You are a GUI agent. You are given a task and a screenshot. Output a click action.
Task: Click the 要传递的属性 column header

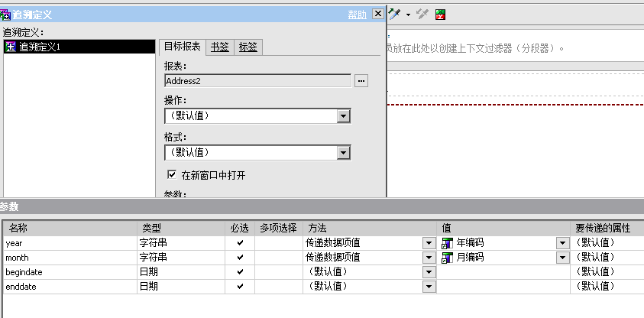[607, 228]
